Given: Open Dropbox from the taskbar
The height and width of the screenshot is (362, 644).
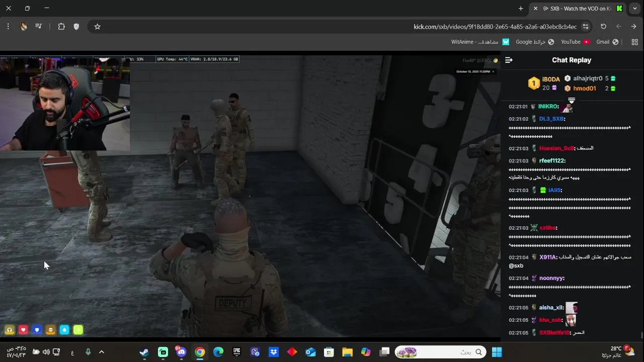Looking at the screenshot, I should [274, 352].
